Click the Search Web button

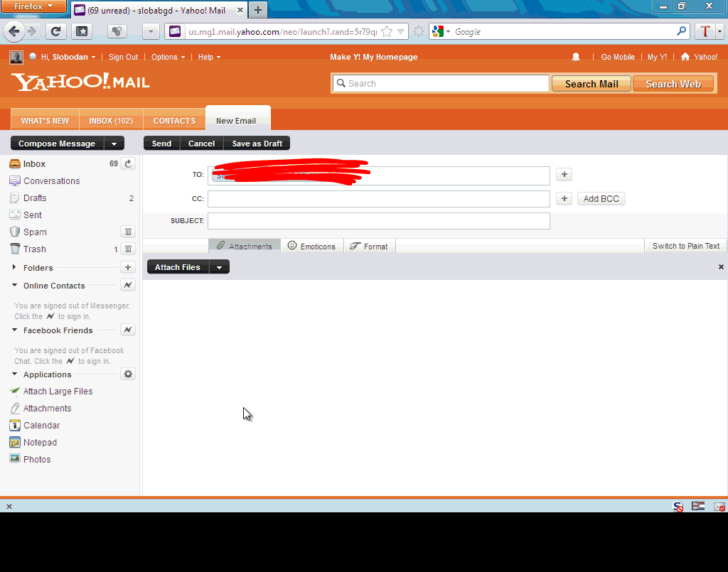pyautogui.click(x=673, y=84)
